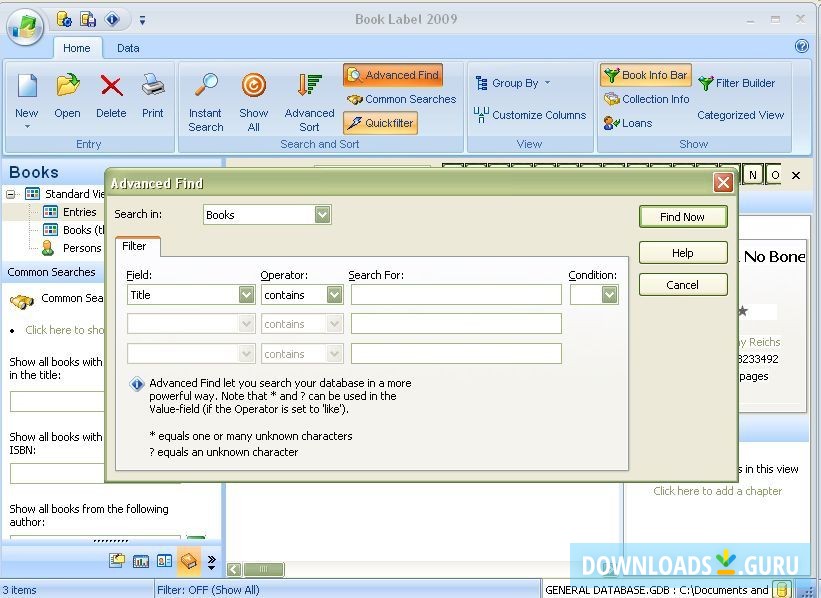Switch to the Data ribbon tab
This screenshot has width=821, height=598.
[x=128, y=48]
